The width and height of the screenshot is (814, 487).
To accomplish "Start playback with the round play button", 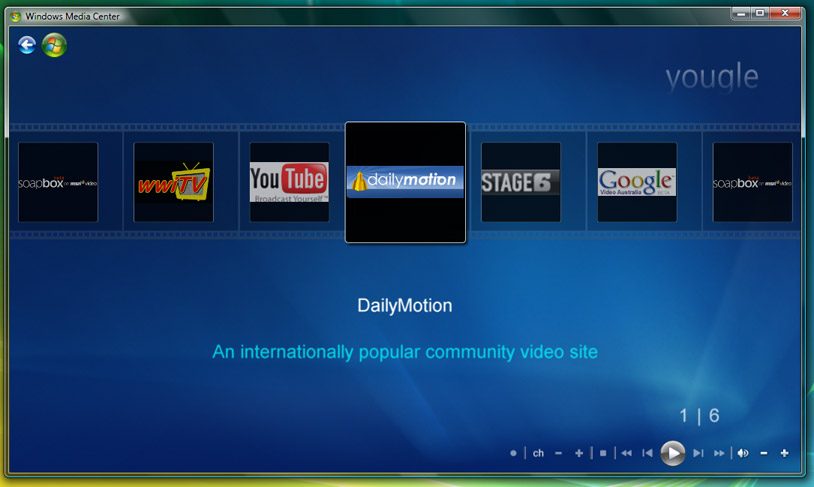I will [x=673, y=453].
